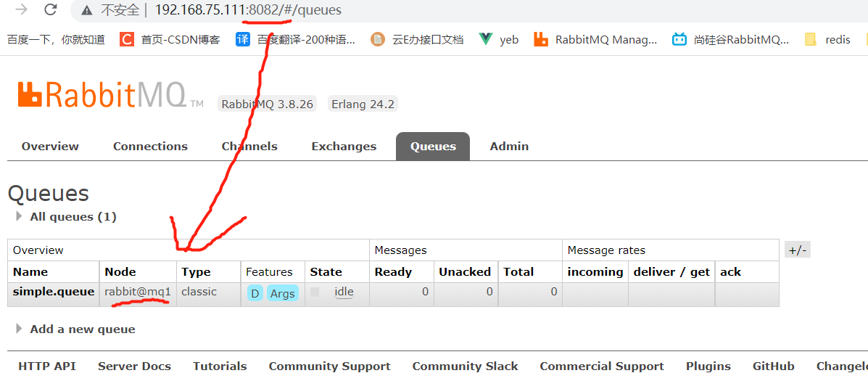Open the Commercial Support footer link

tap(602, 366)
